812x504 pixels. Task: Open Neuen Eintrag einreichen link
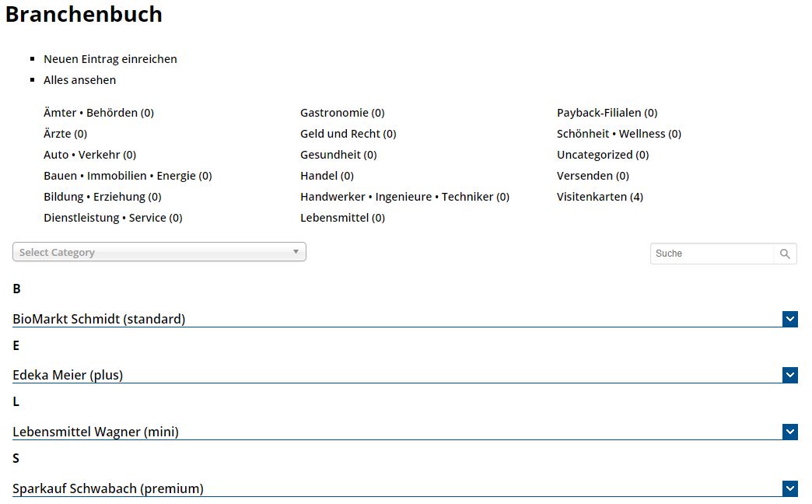[110, 59]
